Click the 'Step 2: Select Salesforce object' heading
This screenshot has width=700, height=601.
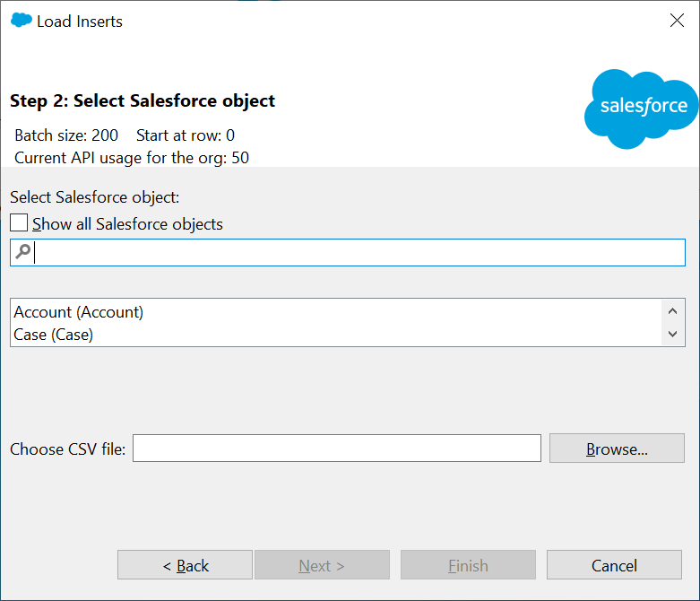(x=143, y=100)
